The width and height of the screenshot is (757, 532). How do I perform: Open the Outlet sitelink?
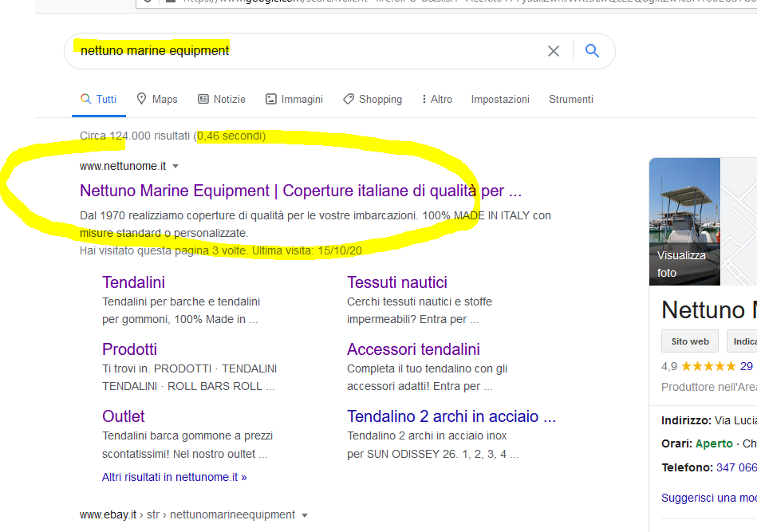tap(123, 416)
